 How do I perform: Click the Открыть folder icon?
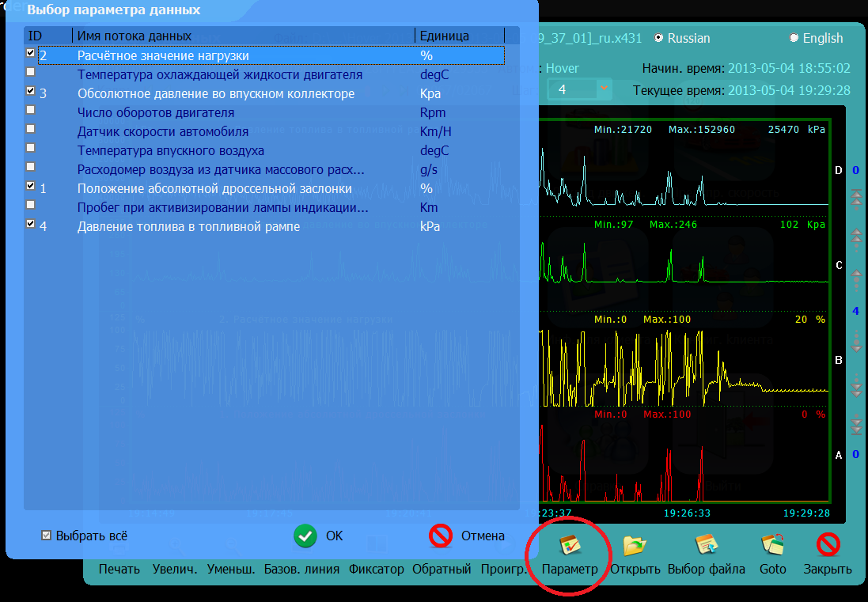click(x=635, y=546)
